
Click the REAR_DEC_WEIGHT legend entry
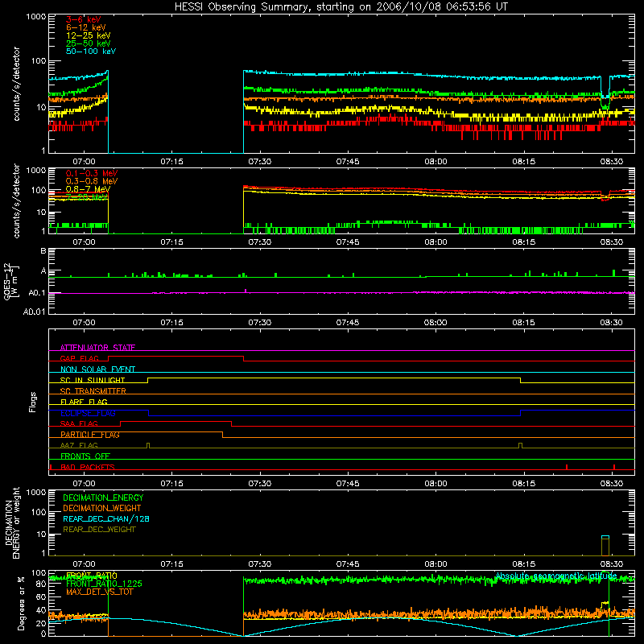coord(99,530)
